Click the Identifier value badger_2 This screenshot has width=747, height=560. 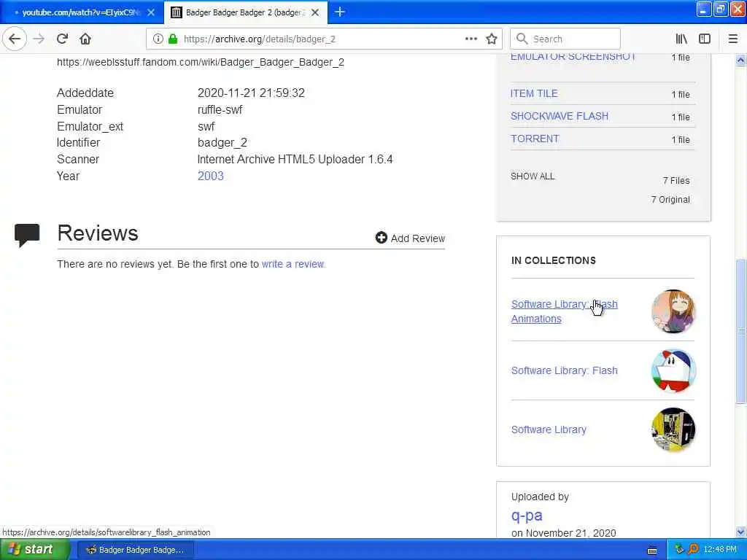click(222, 142)
